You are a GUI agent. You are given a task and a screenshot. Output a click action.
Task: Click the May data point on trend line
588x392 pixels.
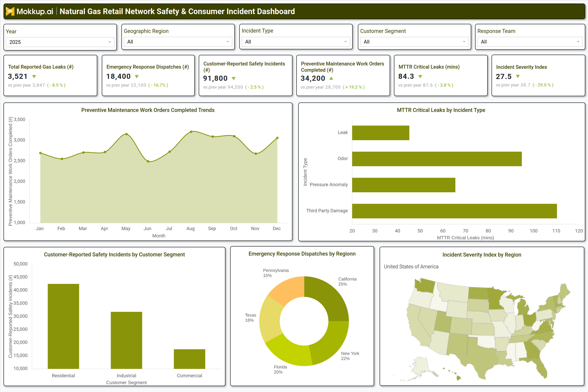click(126, 134)
